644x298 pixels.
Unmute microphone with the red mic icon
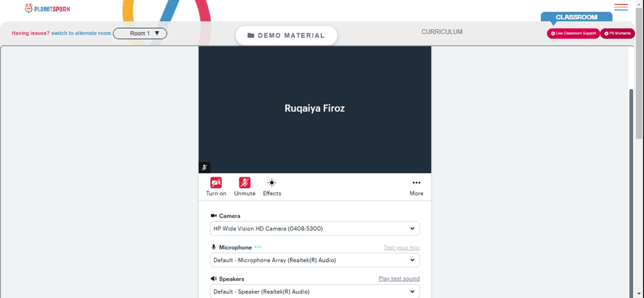coord(245,183)
